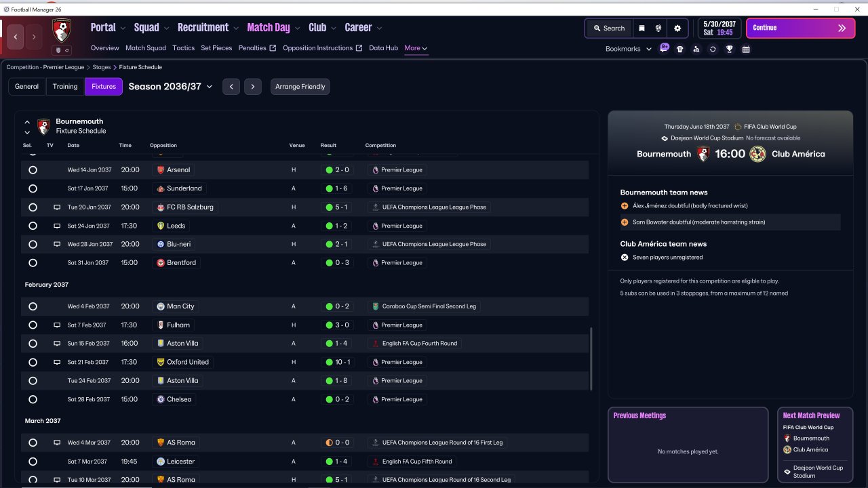868x488 pixels.
Task: Select the Man City fixture radio button
Action: [33, 306]
